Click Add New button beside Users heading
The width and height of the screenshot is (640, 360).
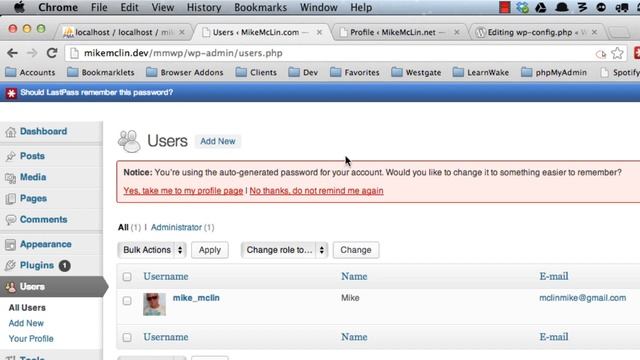coord(218,141)
